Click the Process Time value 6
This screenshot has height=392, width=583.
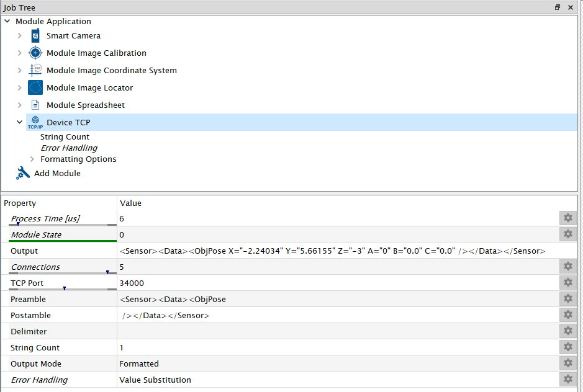click(x=122, y=218)
